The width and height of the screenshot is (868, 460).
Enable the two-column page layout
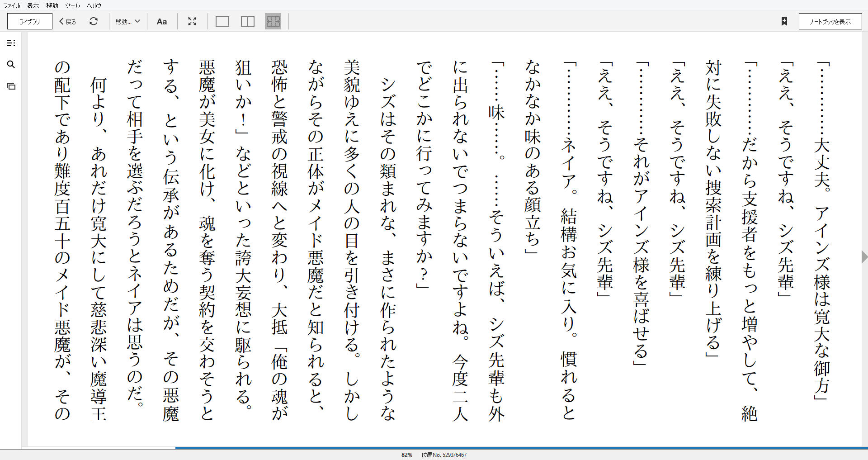pos(247,21)
